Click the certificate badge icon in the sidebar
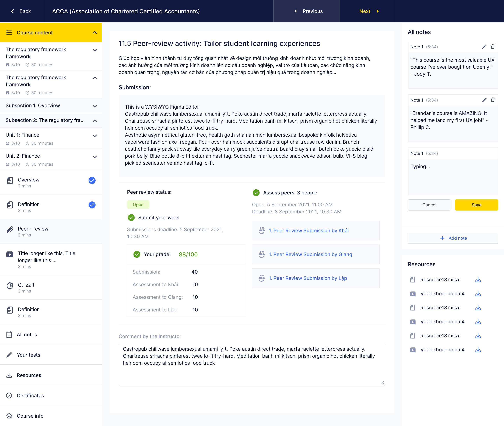Image resolution: width=504 pixels, height=426 pixels. pyautogui.click(x=9, y=396)
